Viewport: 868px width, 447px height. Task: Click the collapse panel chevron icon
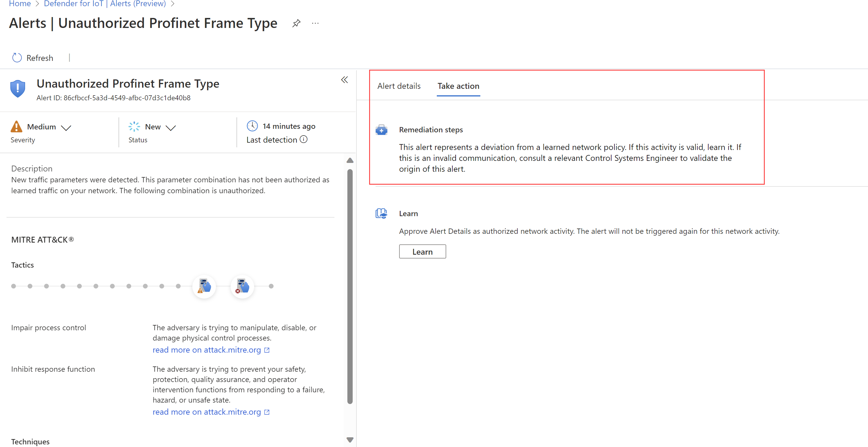(x=345, y=80)
